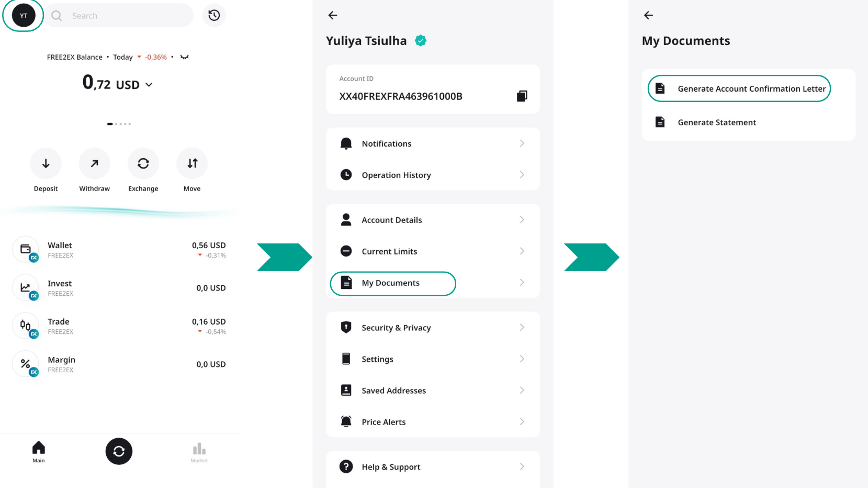The width and height of the screenshot is (868, 501).
Task: Tap the Deposit arrow icon
Action: pyautogui.click(x=46, y=164)
